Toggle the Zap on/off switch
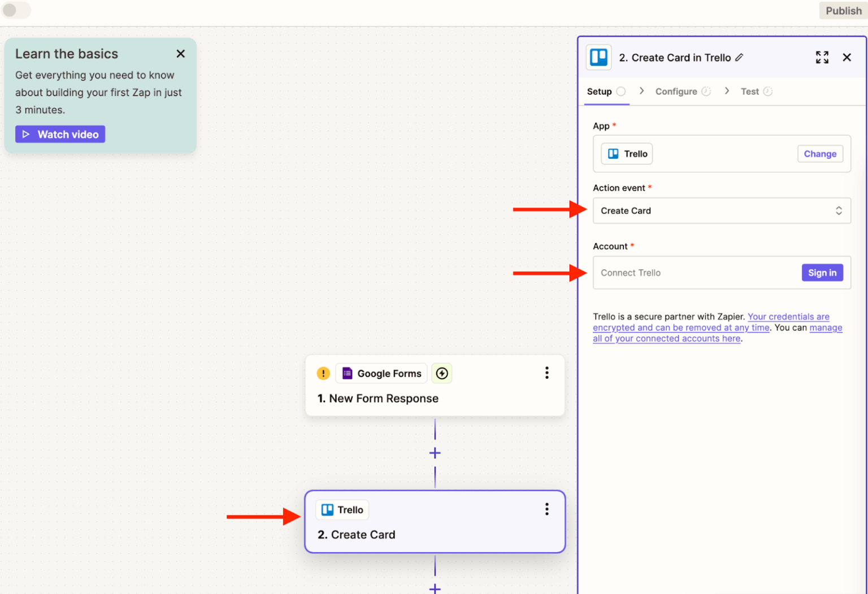Image resolution: width=868 pixels, height=594 pixels. coord(16,10)
